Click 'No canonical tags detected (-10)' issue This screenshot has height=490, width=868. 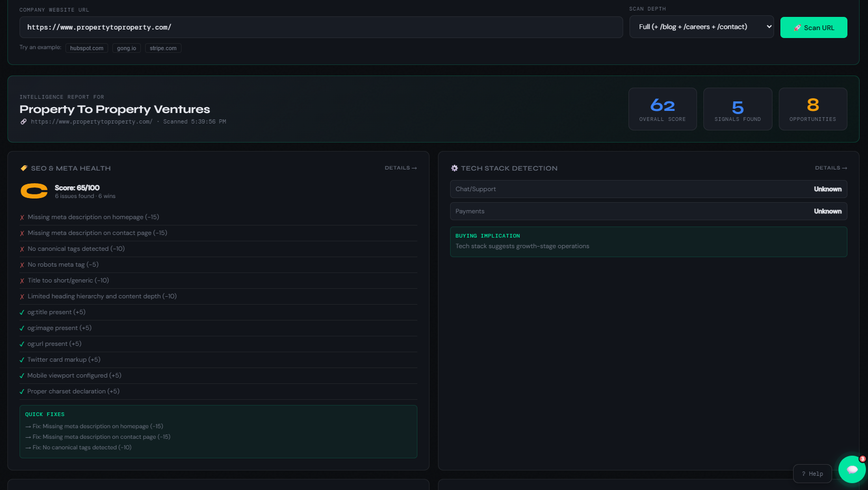[218, 249]
